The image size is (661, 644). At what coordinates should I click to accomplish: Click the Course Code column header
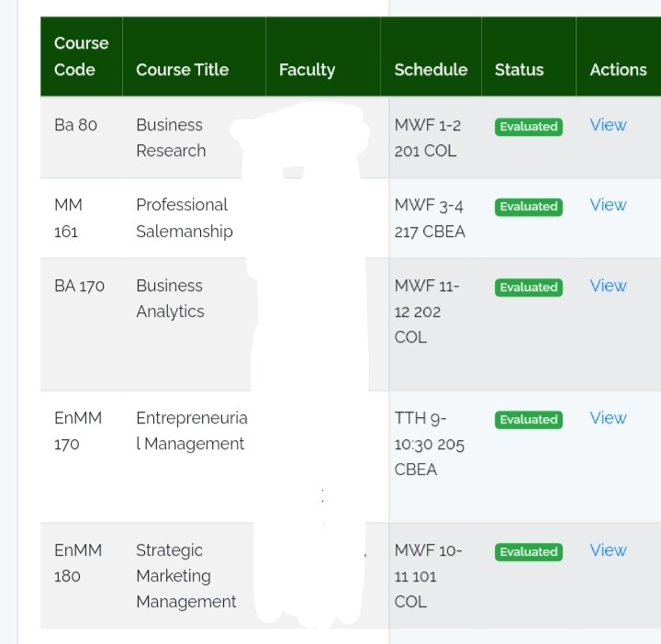coord(82,57)
